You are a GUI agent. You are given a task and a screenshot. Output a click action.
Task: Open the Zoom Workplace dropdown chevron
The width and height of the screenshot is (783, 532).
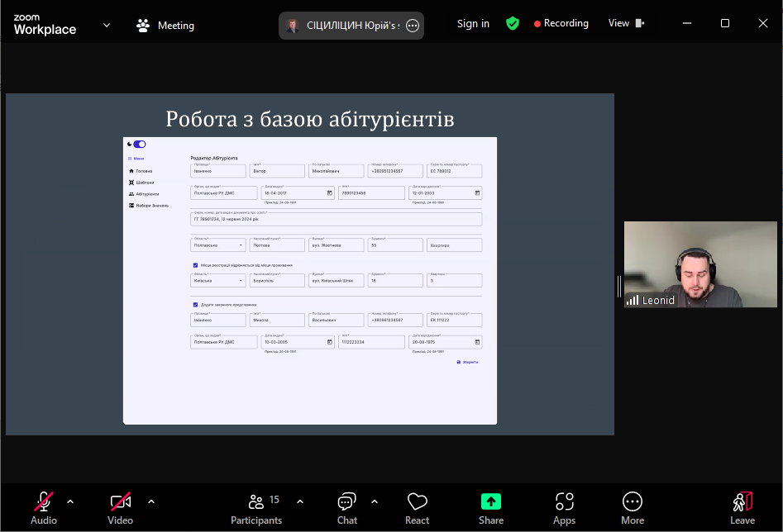pos(107,25)
